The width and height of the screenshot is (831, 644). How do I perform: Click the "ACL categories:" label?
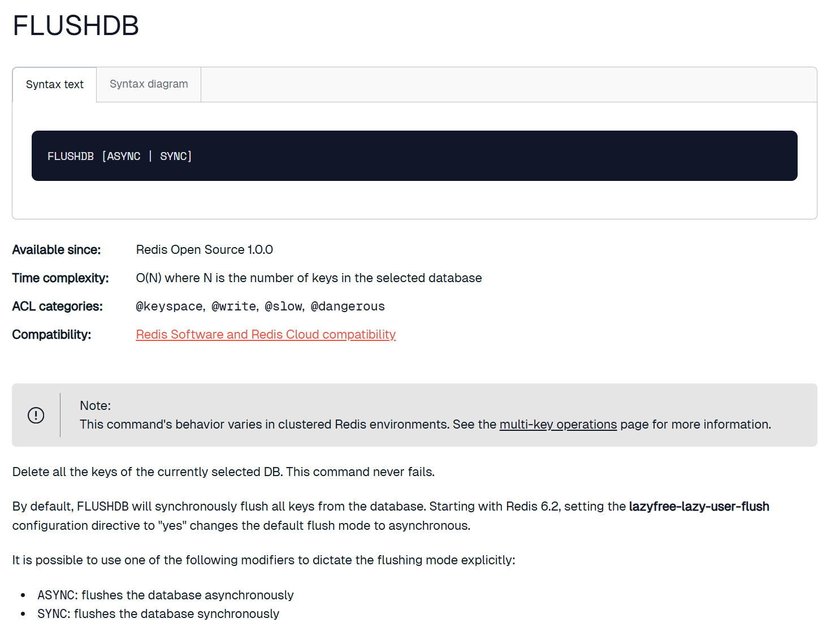pyautogui.click(x=58, y=306)
